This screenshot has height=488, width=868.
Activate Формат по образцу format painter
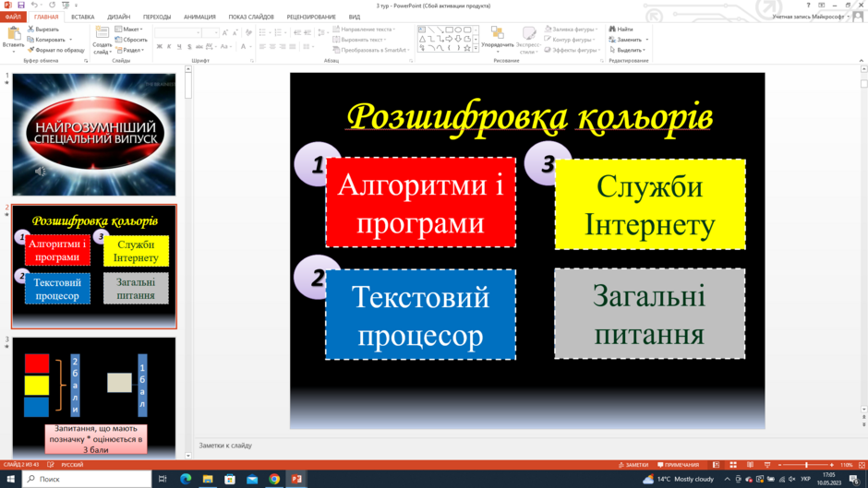click(56, 50)
